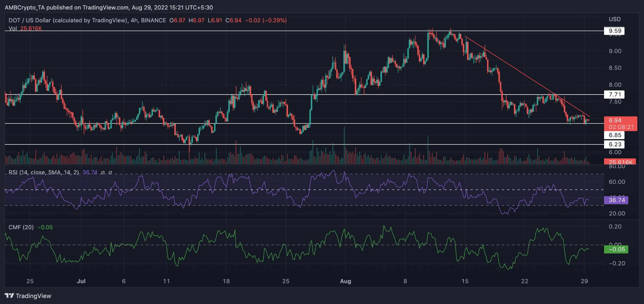Click the green CMF -0.05 value tag
The width and height of the screenshot is (644, 304).
[x=616, y=249]
